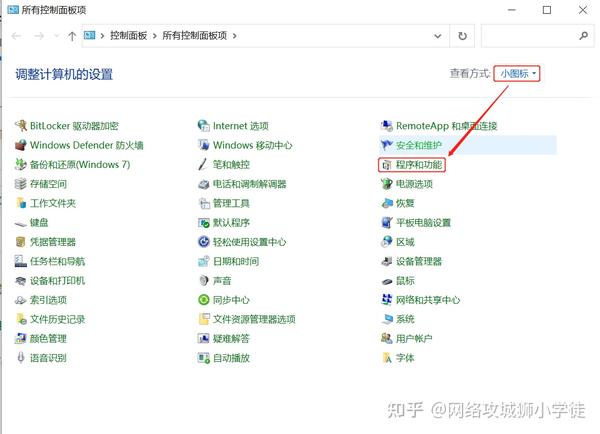Expand chevron before 控制面板 breadcrumb
The width and height of the screenshot is (600, 434).
click(x=102, y=36)
